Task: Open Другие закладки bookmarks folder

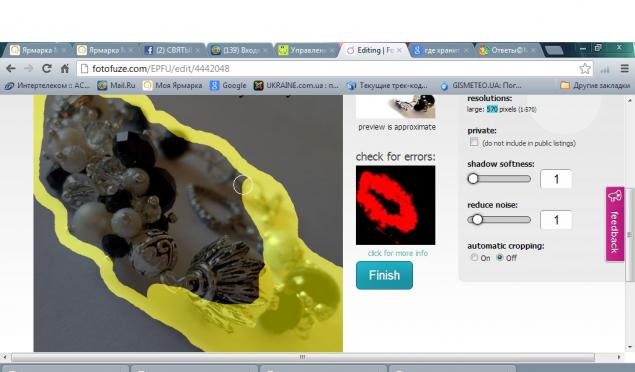Action: [595, 85]
